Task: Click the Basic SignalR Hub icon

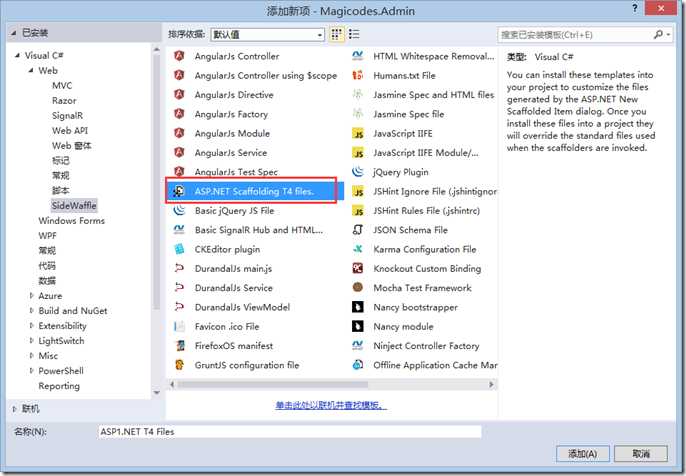Action: coord(179,230)
